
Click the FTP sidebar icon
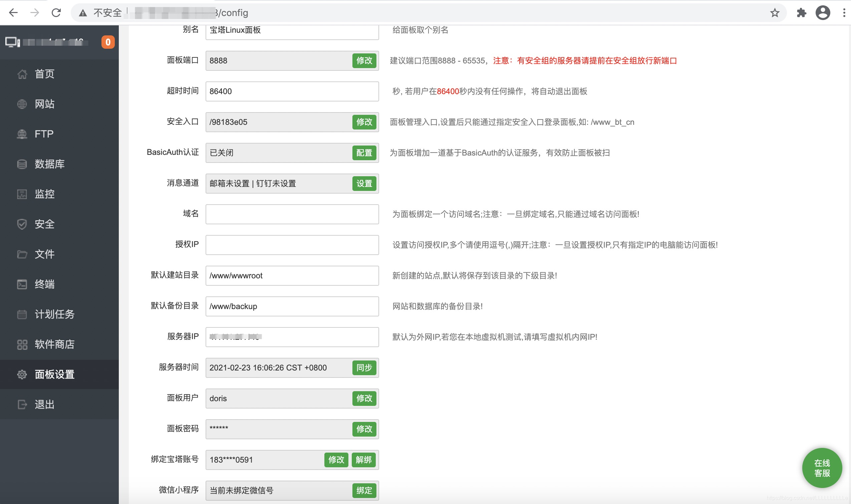pos(22,134)
